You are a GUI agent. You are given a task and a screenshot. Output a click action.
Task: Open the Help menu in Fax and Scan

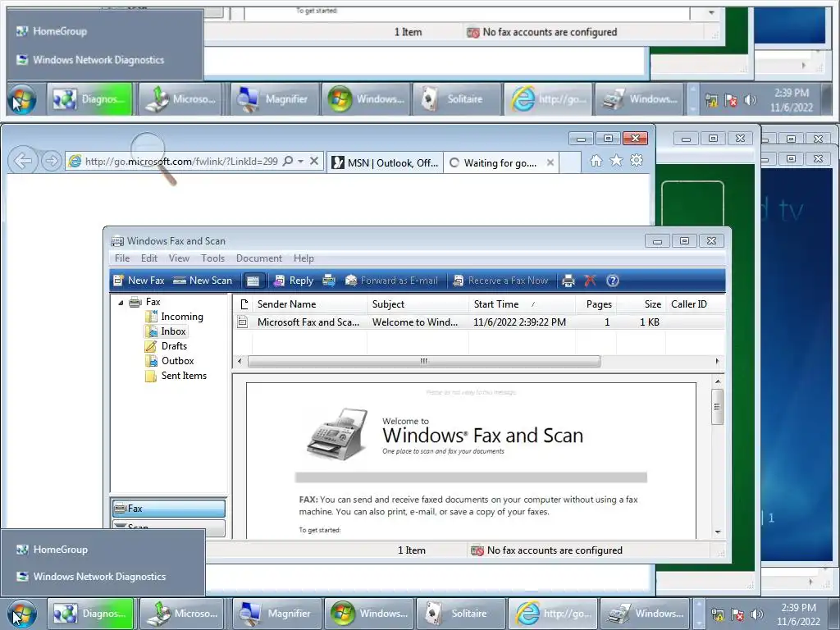[304, 258]
